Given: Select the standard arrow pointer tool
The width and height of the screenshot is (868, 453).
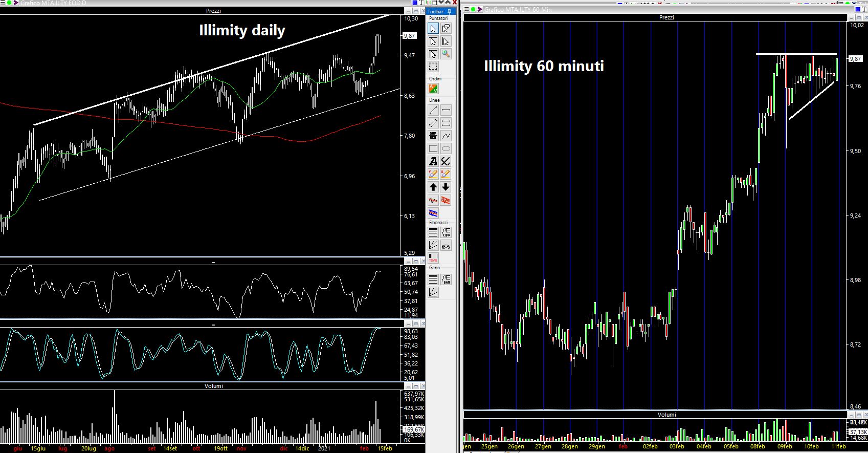Looking at the screenshot, I should tap(433, 29).
